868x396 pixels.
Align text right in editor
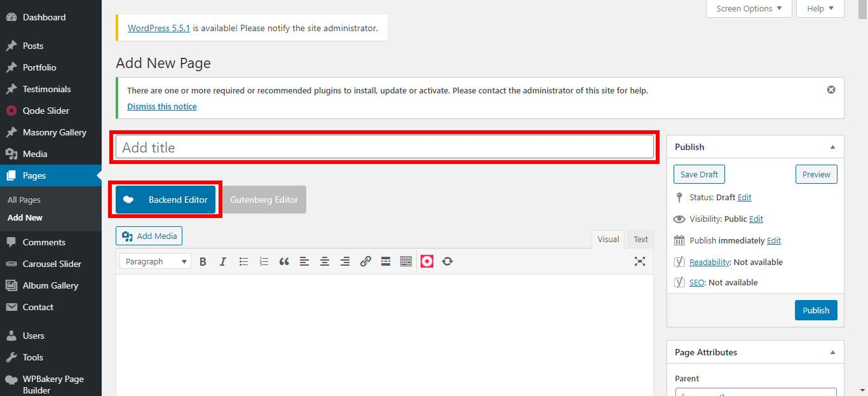pyautogui.click(x=345, y=261)
